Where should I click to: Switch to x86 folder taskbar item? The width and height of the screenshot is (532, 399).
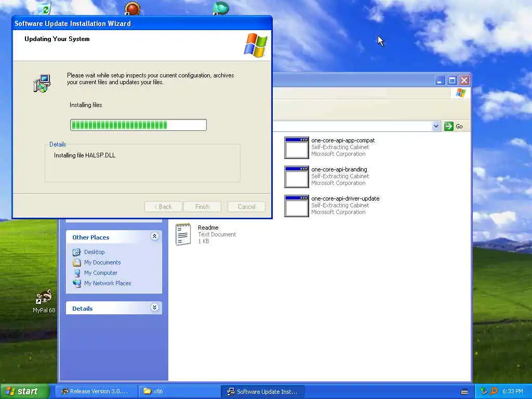[180, 392]
